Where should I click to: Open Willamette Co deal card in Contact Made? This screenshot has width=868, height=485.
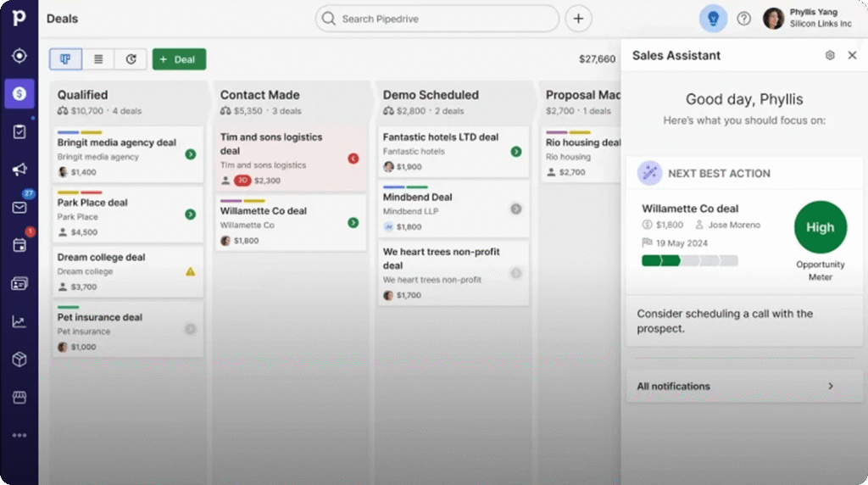(x=291, y=223)
